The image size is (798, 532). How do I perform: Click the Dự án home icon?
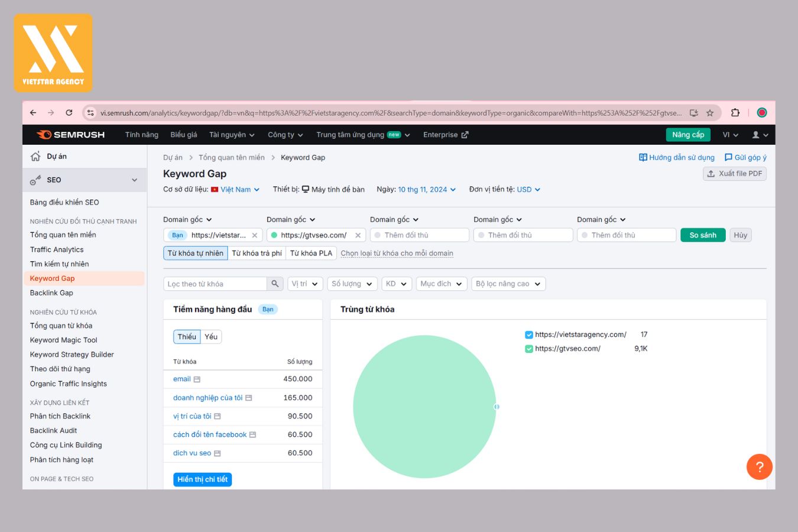tap(35, 157)
